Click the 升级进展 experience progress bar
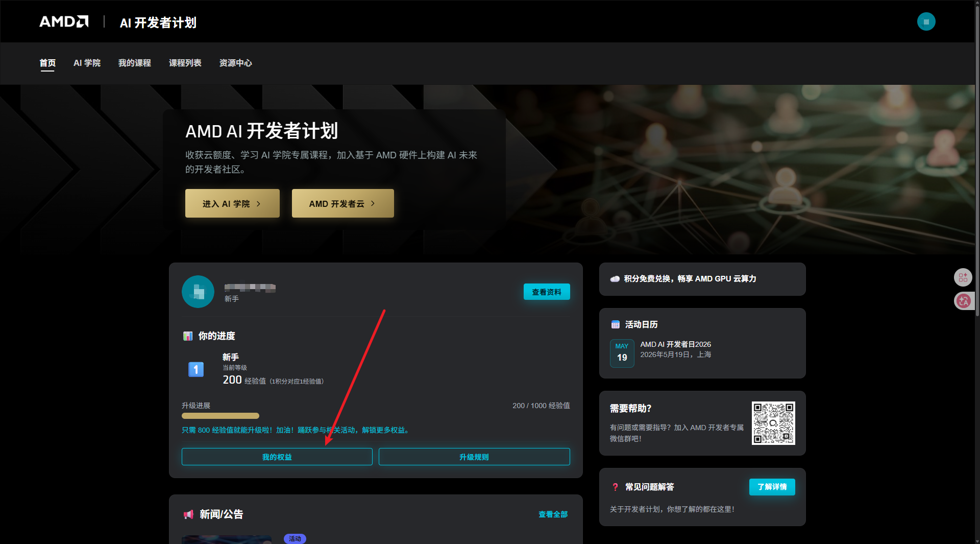980x544 pixels. click(x=376, y=416)
